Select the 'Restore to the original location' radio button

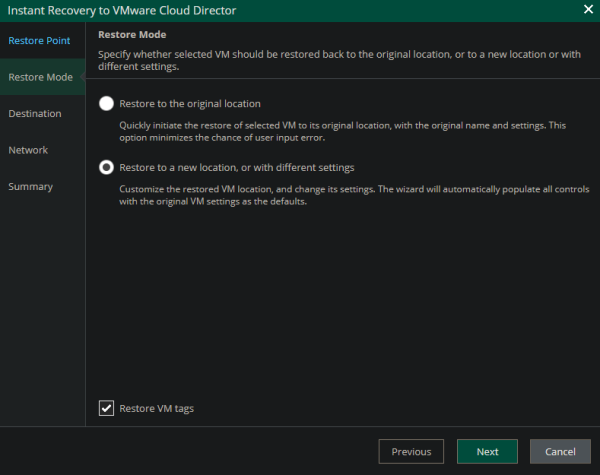(107, 104)
